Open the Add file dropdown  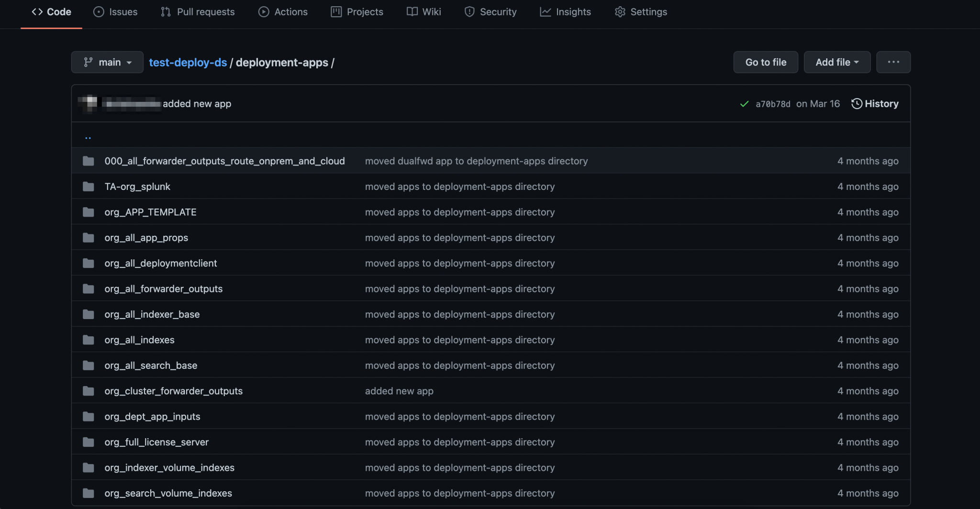[x=836, y=62]
